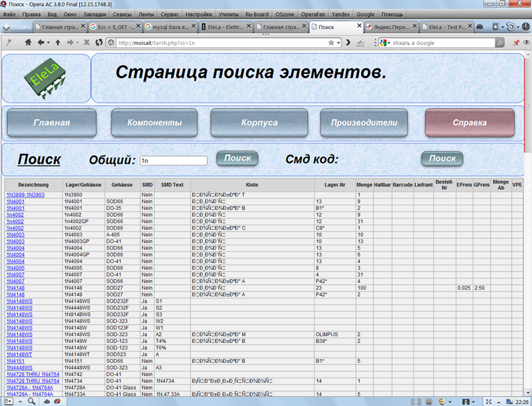Click the go arrow next to address bar

tap(348, 43)
